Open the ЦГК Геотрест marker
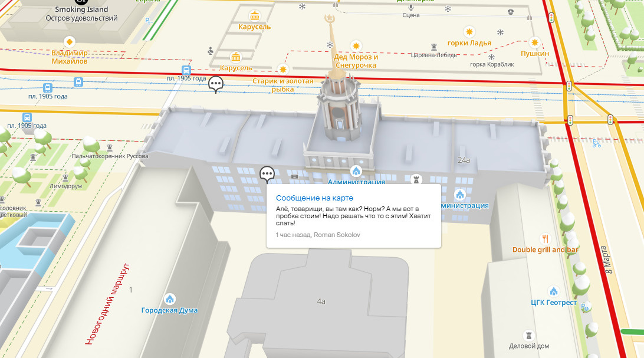This screenshot has width=644, height=358. pos(553,291)
